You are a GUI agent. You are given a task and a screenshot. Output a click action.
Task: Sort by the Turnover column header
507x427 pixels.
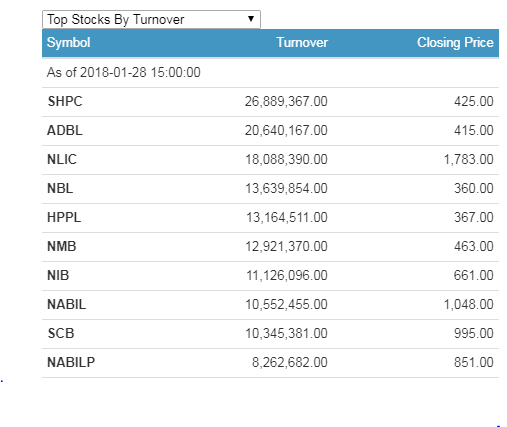point(302,43)
